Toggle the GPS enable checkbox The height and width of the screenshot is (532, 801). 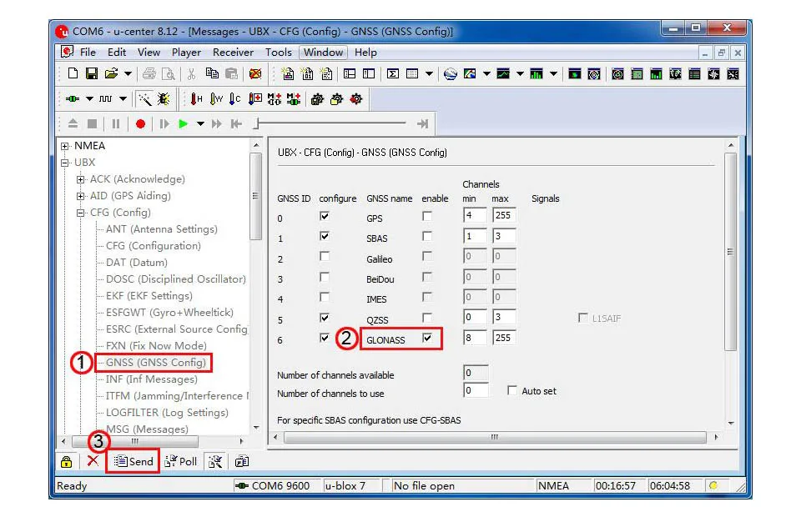[x=427, y=216]
